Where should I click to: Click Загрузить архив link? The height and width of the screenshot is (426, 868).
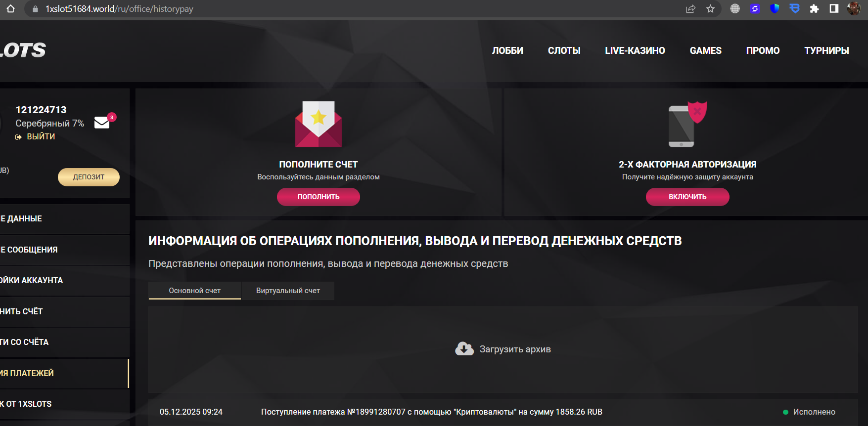[515, 349]
